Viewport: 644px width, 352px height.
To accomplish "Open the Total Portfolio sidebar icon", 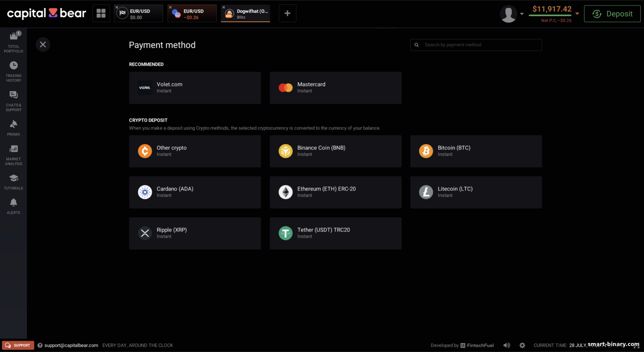I will pos(13,42).
